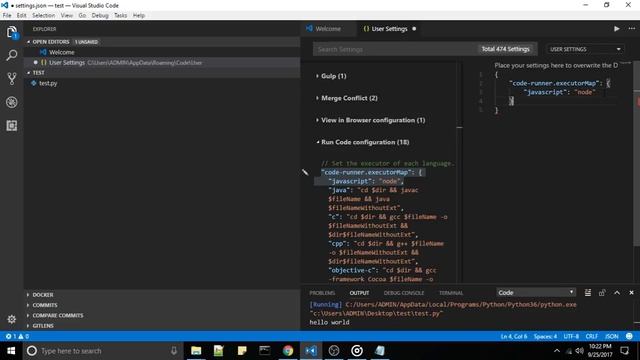
Task: Click the Search Settings input field
Action: [394, 49]
